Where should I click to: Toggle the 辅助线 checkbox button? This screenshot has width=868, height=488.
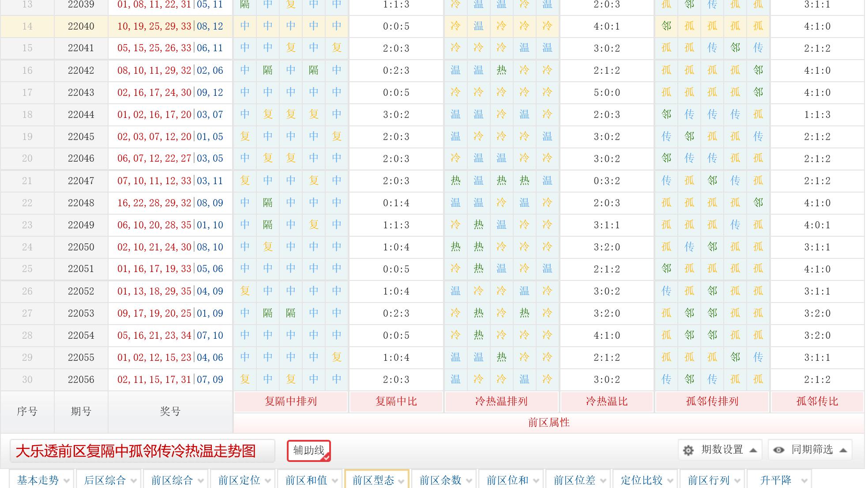pos(309,450)
